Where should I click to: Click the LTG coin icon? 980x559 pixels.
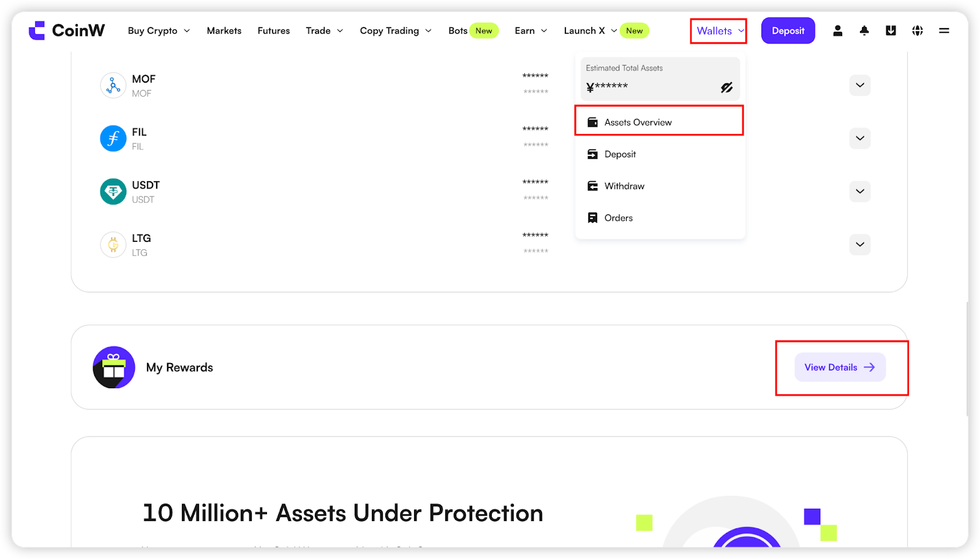[113, 245]
